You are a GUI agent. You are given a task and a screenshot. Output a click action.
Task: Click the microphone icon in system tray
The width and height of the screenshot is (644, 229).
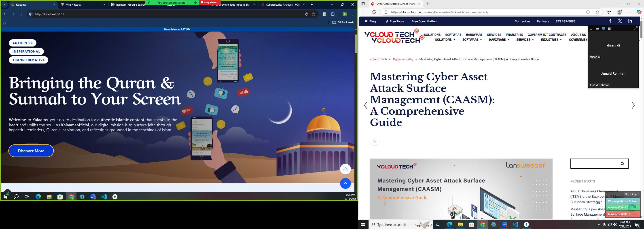click(x=604, y=225)
